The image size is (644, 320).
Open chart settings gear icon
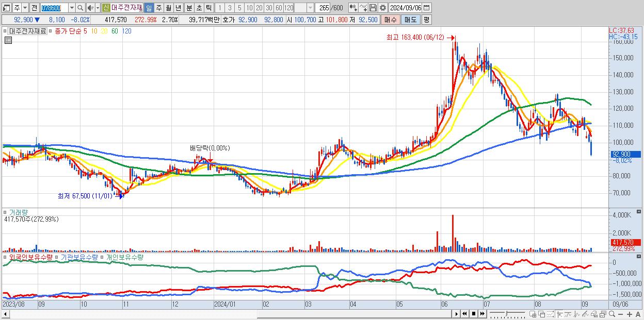383,8
